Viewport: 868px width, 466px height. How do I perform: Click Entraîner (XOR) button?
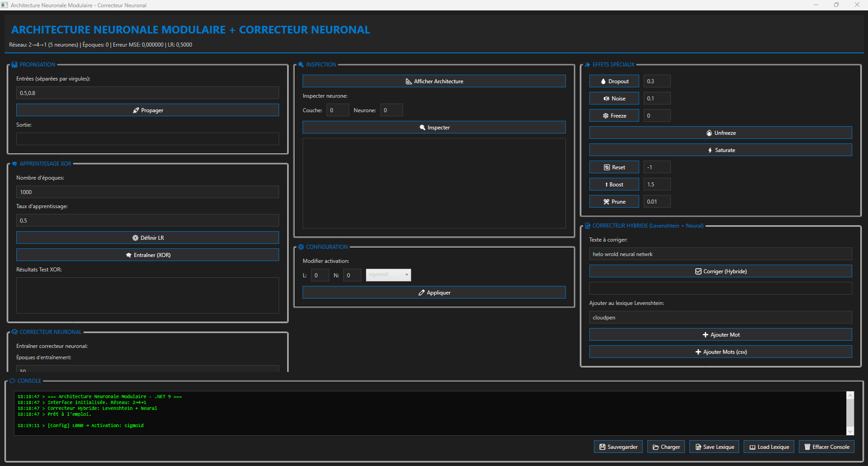point(147,255)
